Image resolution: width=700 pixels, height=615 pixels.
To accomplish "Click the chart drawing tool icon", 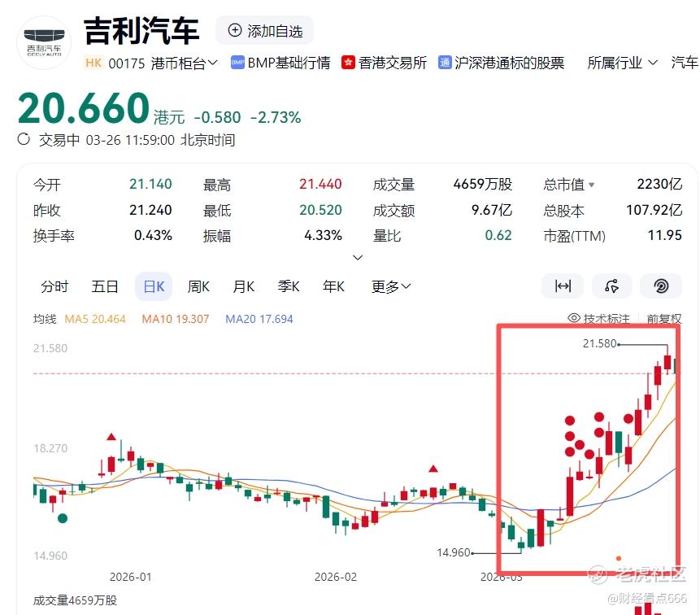I will point(611,286).
